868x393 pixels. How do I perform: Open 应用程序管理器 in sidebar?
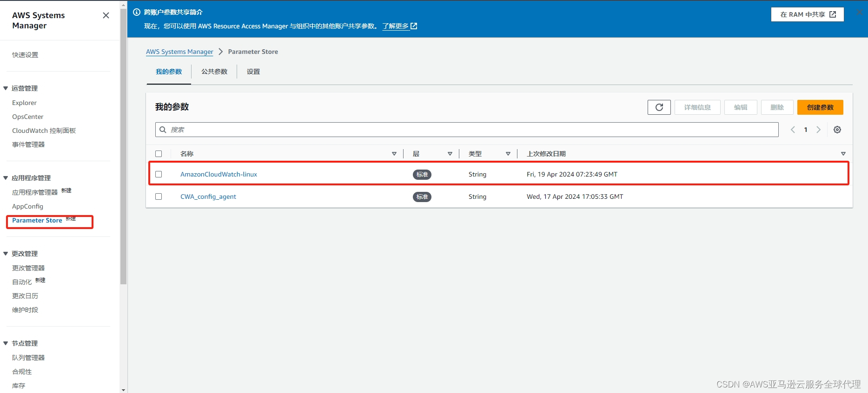35,192
